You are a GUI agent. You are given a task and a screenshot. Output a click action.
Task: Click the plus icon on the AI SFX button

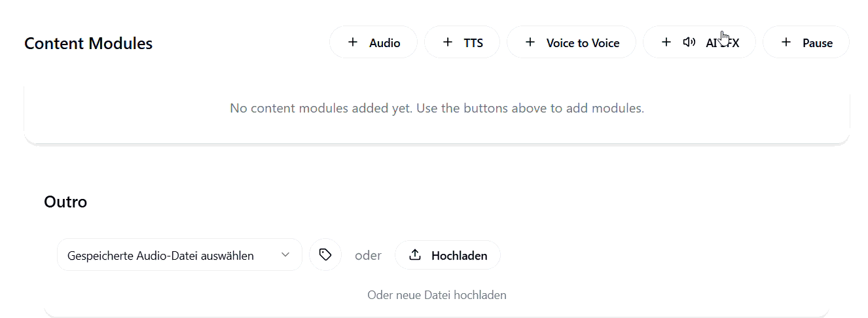666,43
